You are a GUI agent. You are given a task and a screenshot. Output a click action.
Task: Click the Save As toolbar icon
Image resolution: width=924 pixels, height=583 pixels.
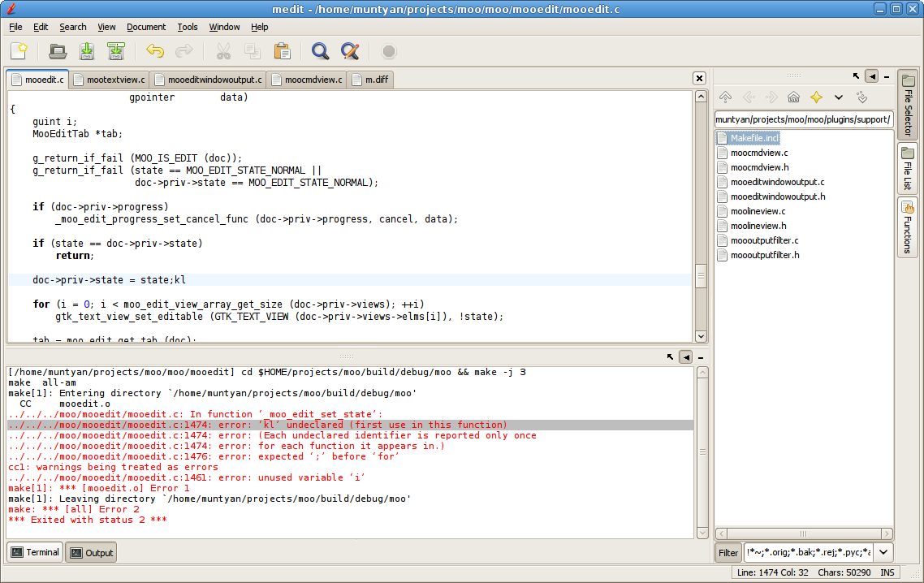point(116,51)
